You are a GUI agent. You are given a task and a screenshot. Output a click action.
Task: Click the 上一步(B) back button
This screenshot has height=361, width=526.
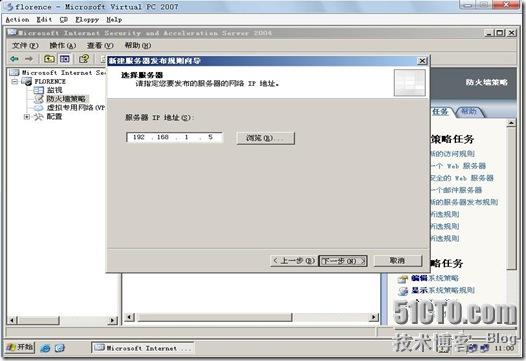tap(294, 261)
